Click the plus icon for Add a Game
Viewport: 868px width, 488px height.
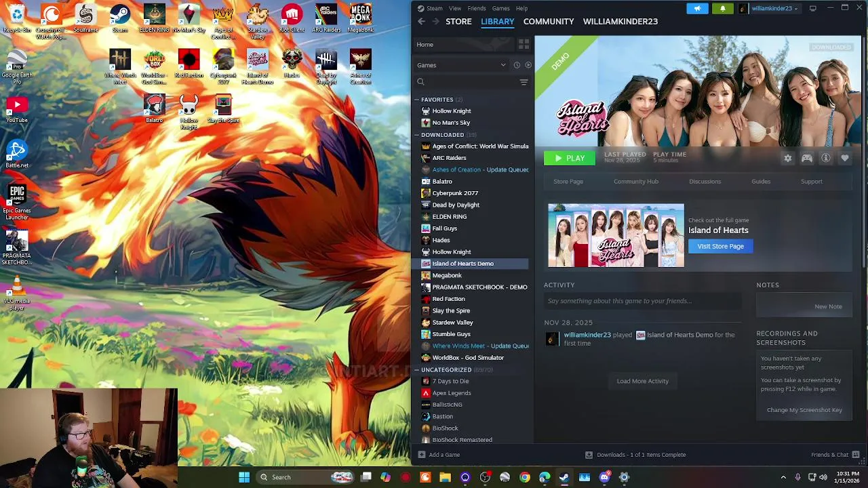tap(422, 455)
